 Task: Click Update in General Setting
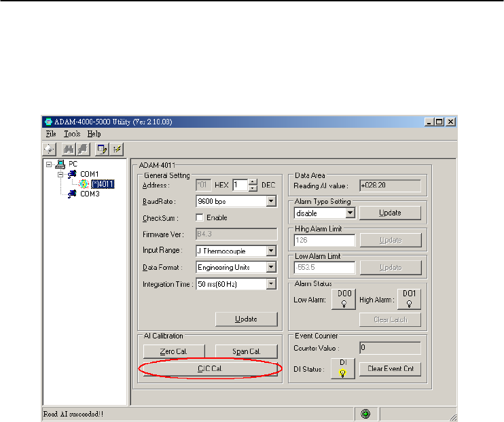pyautogui.click(x=246, y=319)
